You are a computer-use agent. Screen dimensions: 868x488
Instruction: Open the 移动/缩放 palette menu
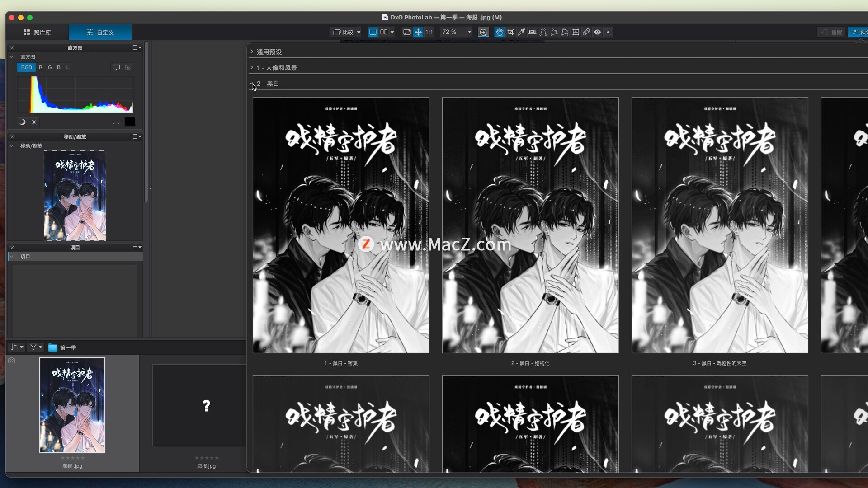pos(137,136)
